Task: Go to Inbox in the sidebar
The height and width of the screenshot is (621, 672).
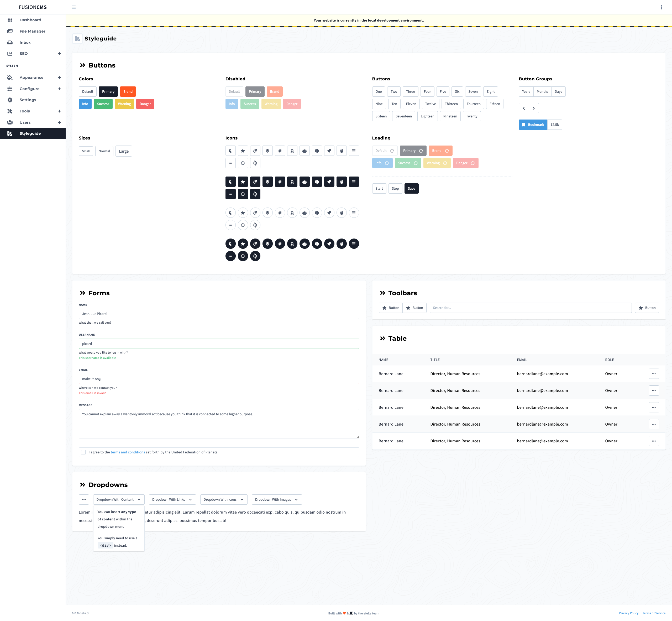Action: point(33,43)
